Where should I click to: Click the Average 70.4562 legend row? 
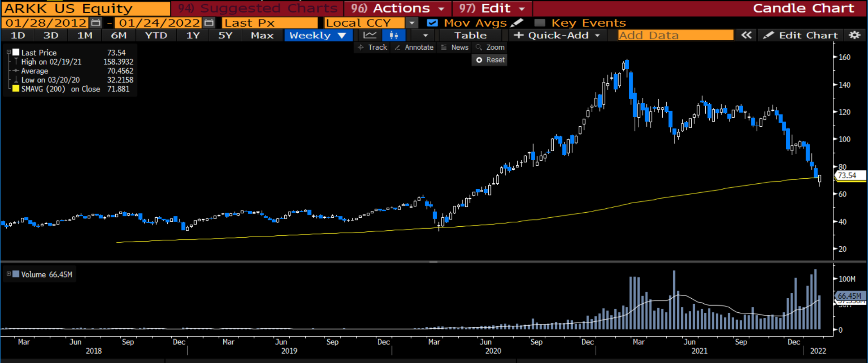click(74, 71)
